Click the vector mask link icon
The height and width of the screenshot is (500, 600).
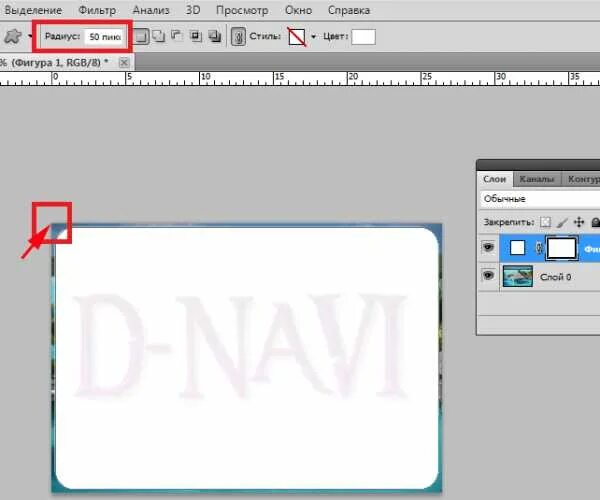click(x=539, y=248)
